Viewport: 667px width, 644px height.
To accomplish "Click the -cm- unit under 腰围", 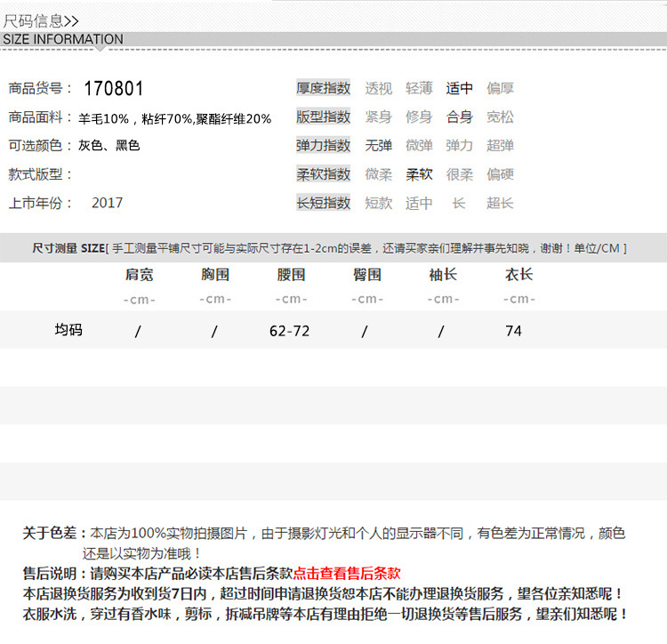I will 292,299.
